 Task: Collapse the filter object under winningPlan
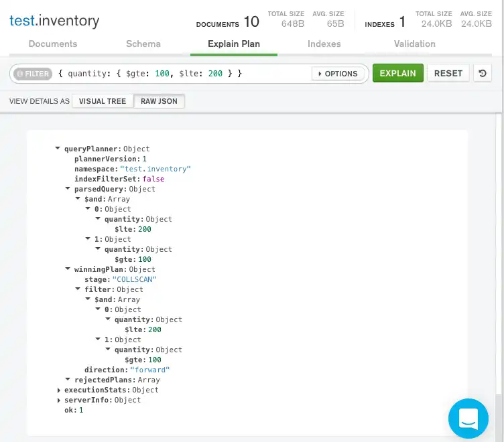[78, 289]
